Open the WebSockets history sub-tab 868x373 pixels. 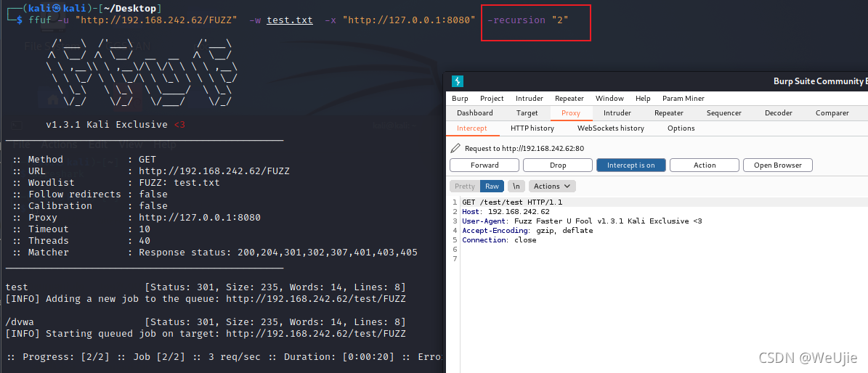click(x=611, y=128)
